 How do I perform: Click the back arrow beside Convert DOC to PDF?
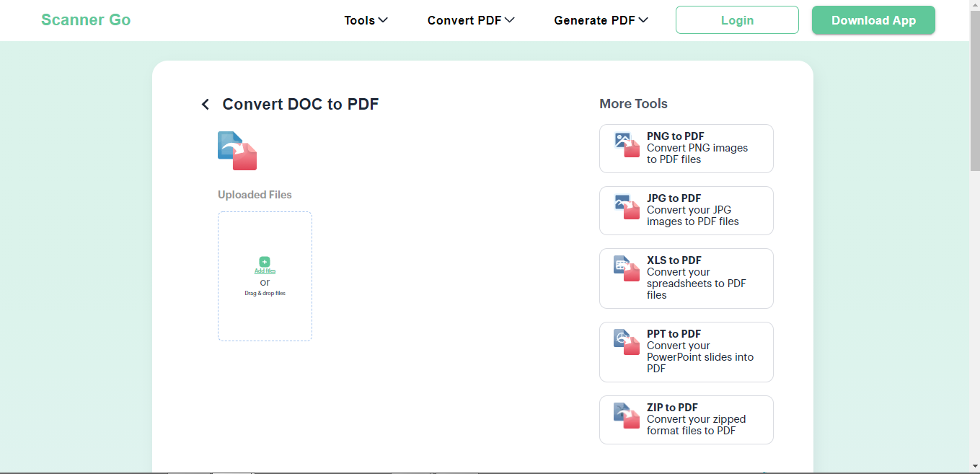[206, 105]
